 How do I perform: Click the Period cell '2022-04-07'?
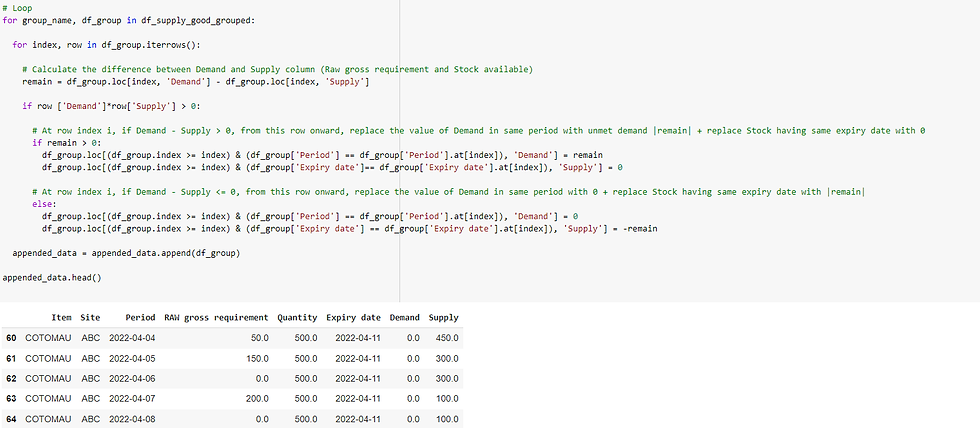click(x=132, y=399)
